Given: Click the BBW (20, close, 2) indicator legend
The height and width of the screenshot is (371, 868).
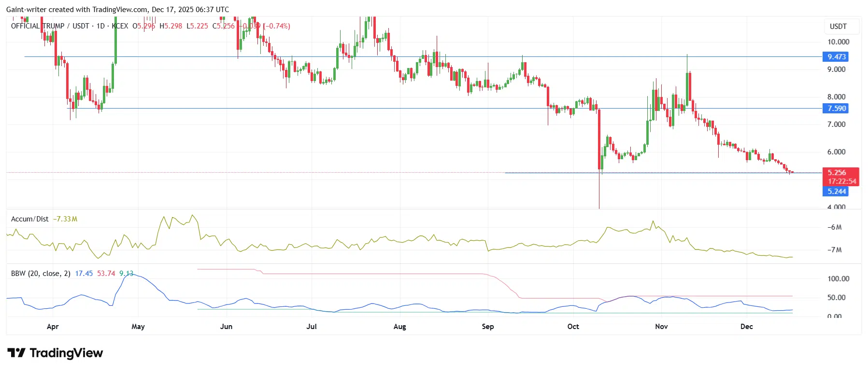Looking at the screenshot, I should pyautogui.click(x=41, y=274).
